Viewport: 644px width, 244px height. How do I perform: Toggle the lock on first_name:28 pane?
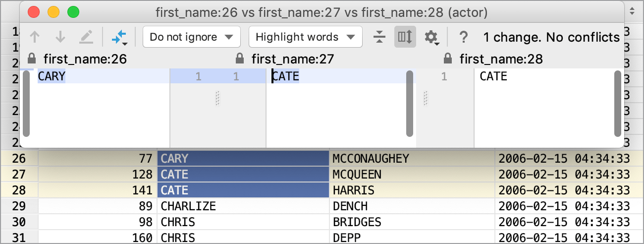tap(448, 59)
